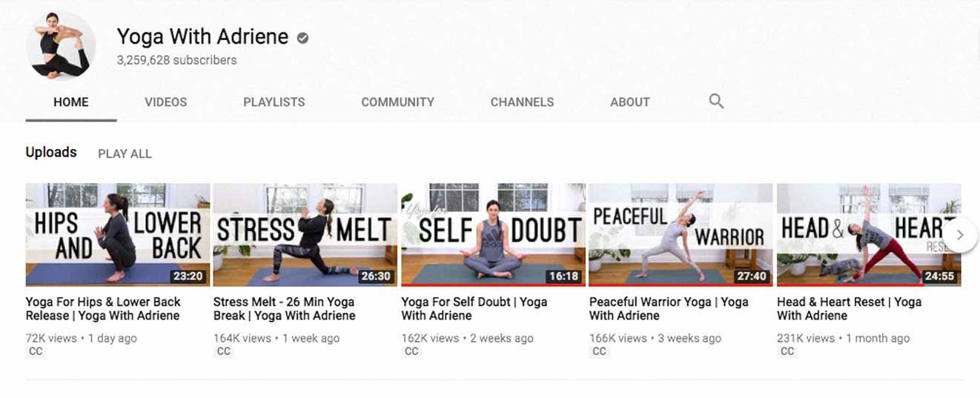Open Yoga For Hips & Lower Back title link

(x=102, y=308)
